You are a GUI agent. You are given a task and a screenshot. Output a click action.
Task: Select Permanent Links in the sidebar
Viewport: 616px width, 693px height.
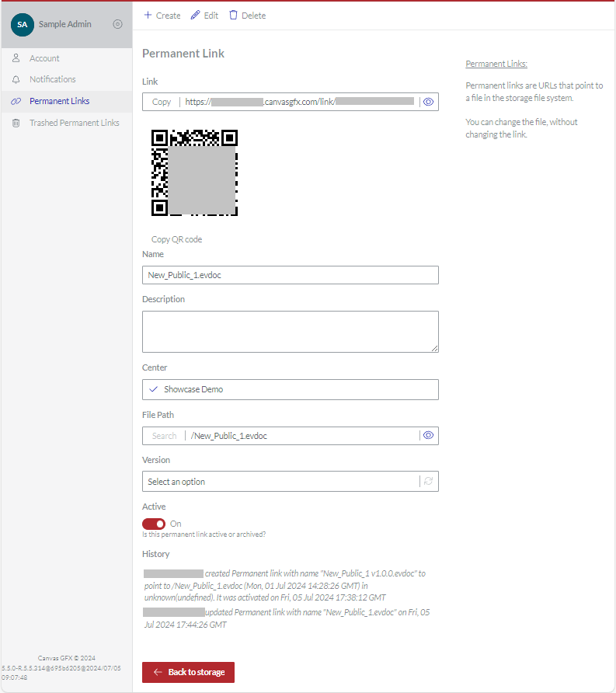67,101
